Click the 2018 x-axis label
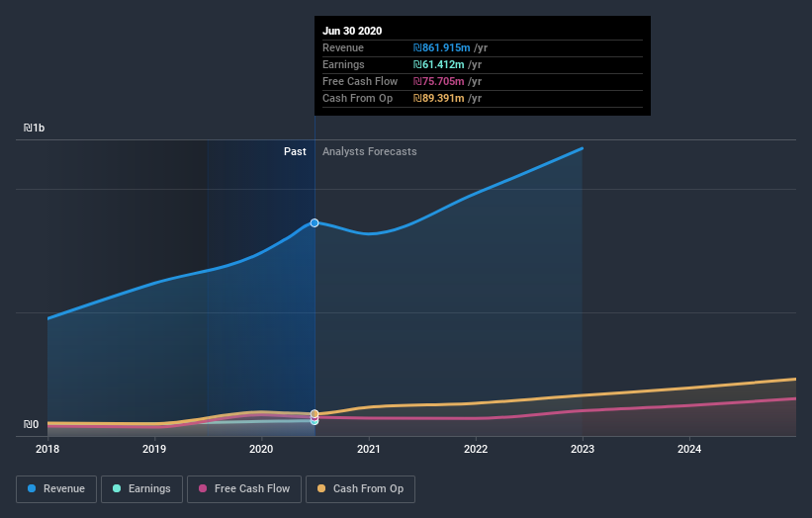 coord(47,449)
